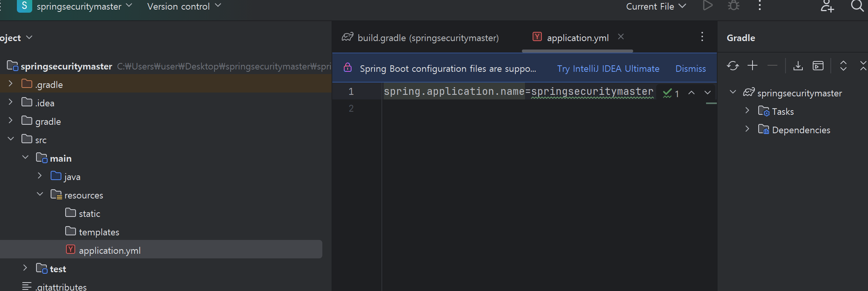The width and height of the screenshot is (868, 291).
Task: Expand the java folder
Action: pyautogui.click(x=40, y=175)
